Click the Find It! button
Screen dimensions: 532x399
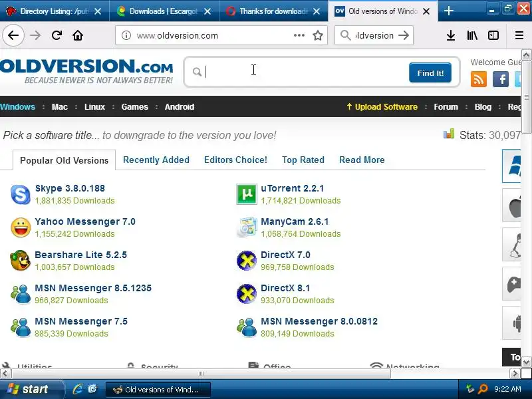pyautogui.click(x=430, y=72)
